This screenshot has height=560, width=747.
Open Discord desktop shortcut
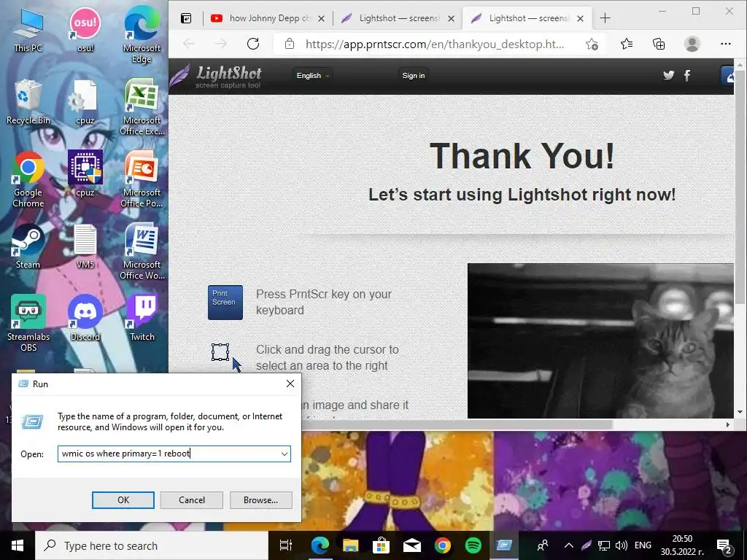(x=85, y=318)
